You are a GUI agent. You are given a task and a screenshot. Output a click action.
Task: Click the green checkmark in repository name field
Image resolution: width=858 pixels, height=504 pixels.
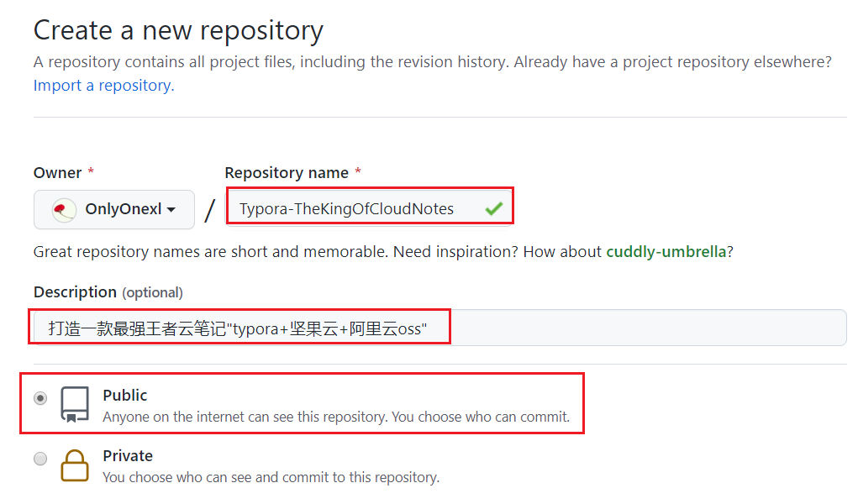click(x=493, y=208)
